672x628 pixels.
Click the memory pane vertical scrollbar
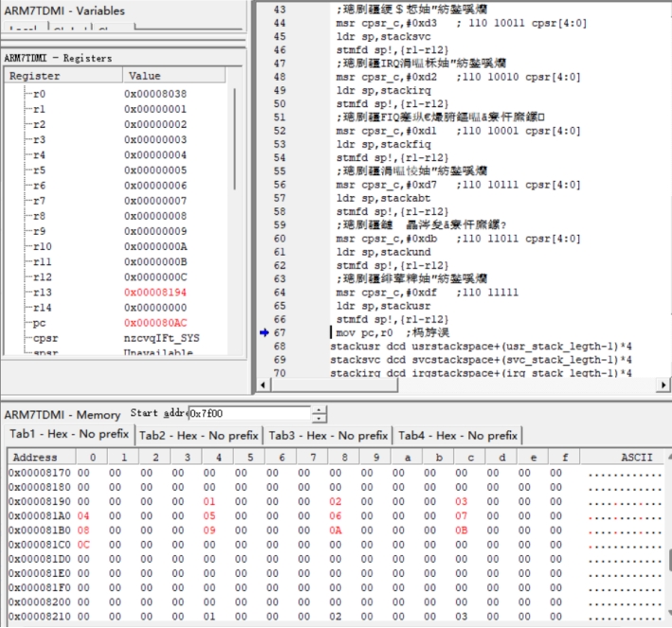[669, 535]
